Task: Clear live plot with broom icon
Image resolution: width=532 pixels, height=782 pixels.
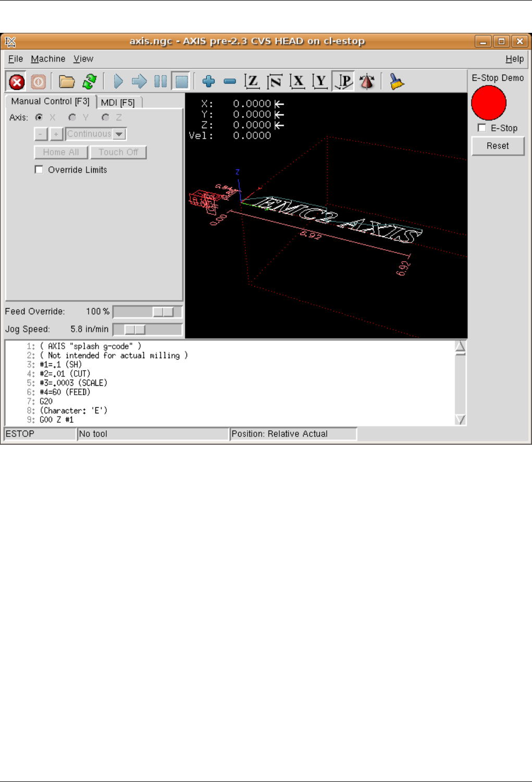Action: tap(397, 81)
